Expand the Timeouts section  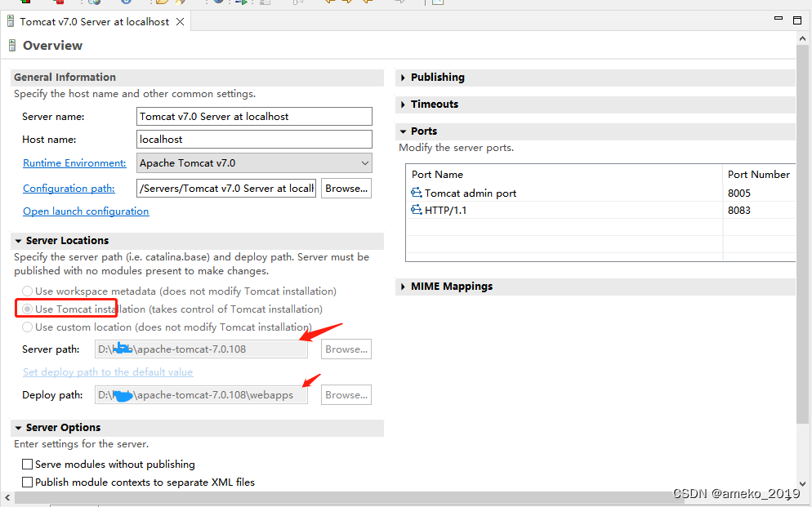tap(403, 105)
